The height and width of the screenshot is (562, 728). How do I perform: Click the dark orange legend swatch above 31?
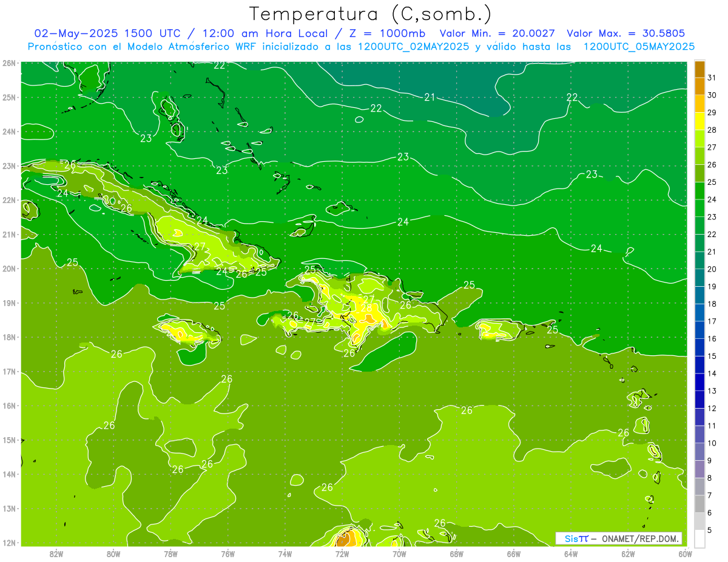point(699,69)
